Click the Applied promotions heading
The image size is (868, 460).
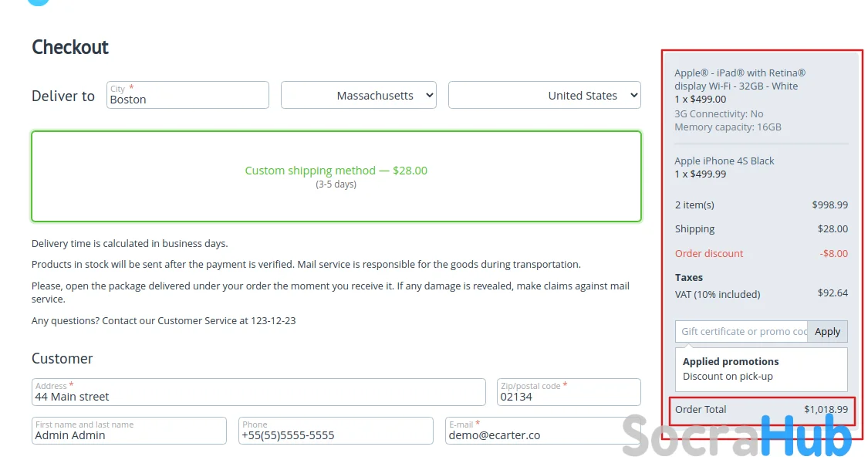tap(730, 361)
